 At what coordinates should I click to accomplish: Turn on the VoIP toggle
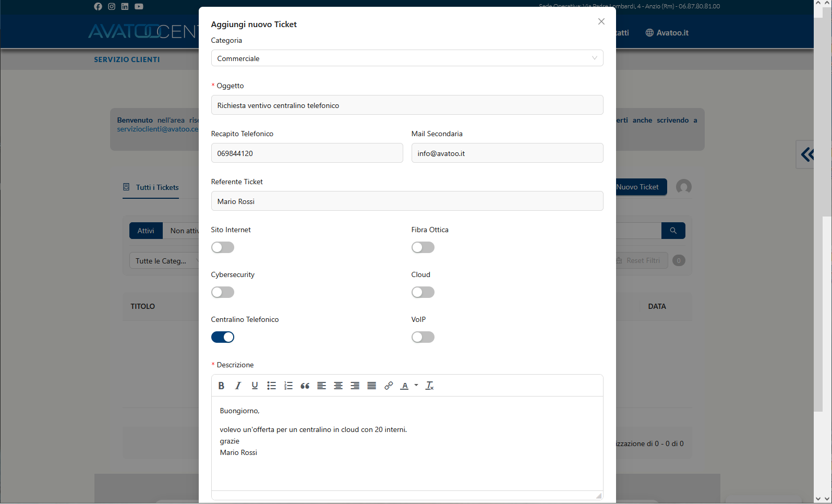coord(423,337)
